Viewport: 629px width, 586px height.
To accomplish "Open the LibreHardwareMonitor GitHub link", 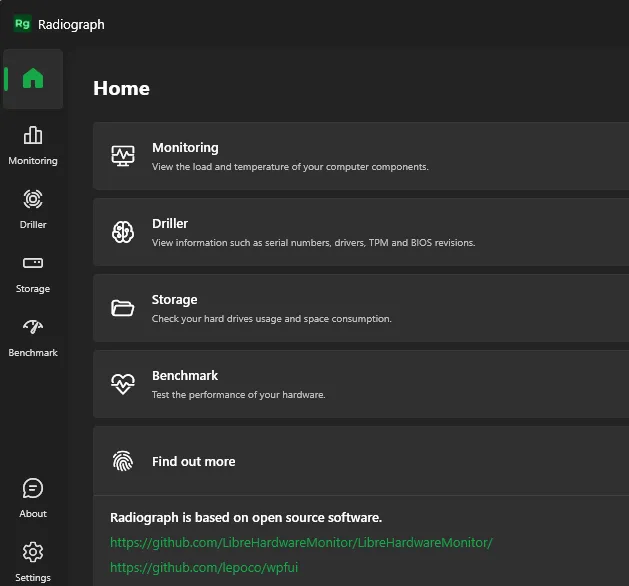I will [x=301, y=543].
